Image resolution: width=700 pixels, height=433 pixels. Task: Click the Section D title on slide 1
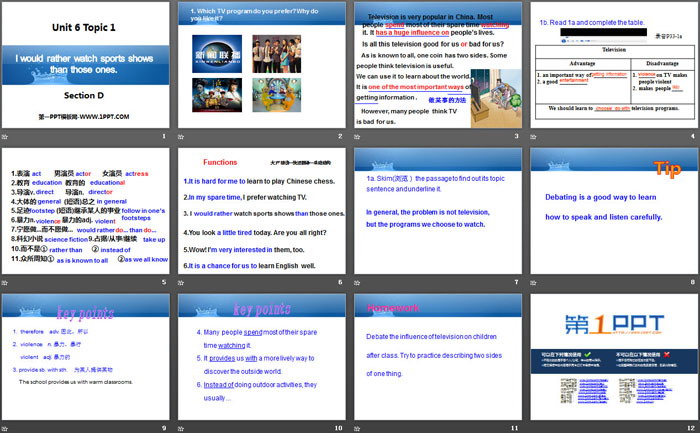(x=86, y=94)
